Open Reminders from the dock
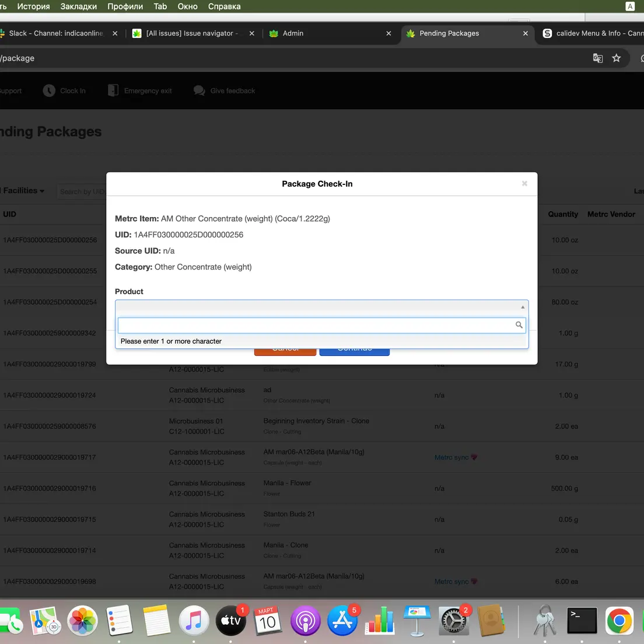The height and width of the screenshot is (644, 644). coord(119,621)
